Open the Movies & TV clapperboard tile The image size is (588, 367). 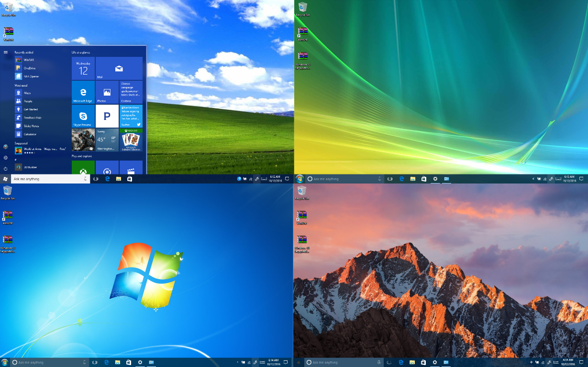click(x=131, y=168)
